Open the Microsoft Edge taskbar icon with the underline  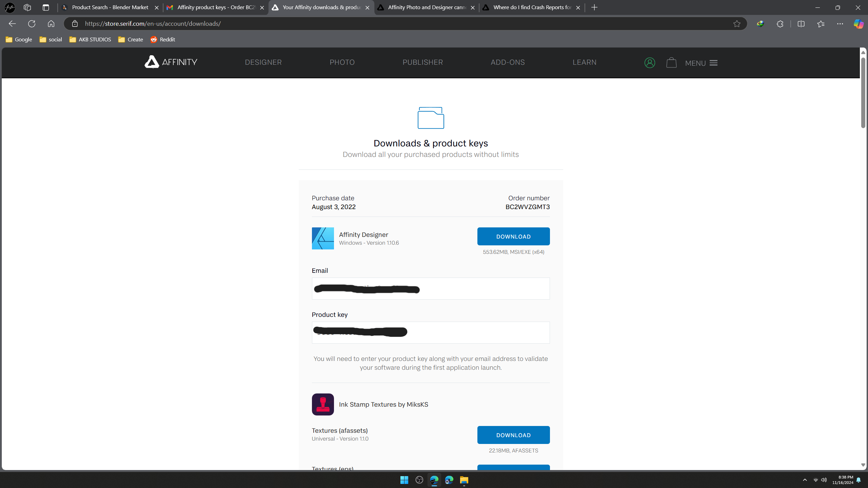pyautogui.click(x=434, y=480)
